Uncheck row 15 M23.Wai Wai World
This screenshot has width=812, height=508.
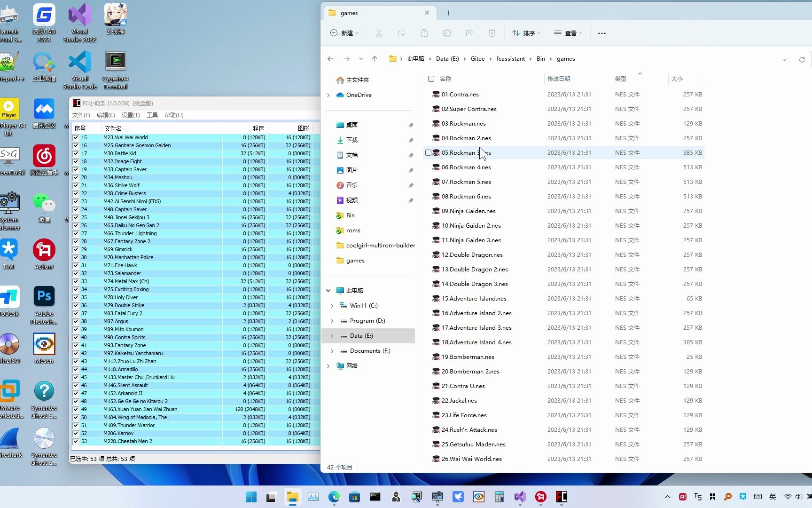[x=76, y=138]
